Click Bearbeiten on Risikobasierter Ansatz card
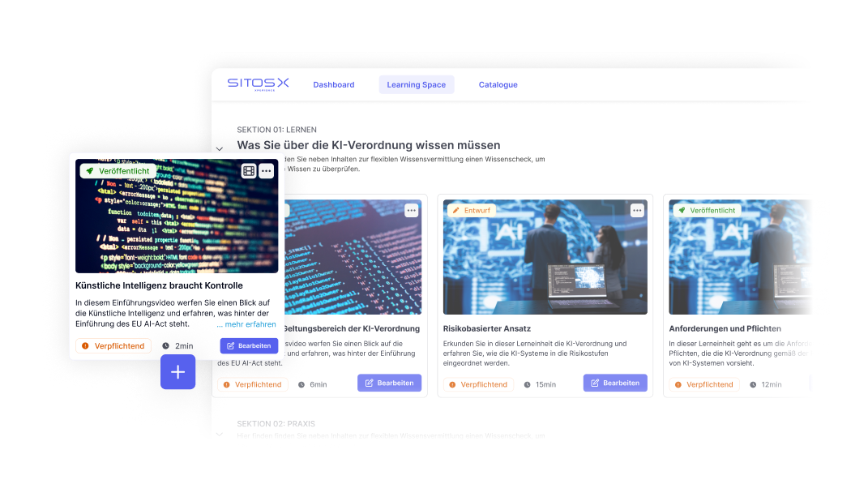The image size is (868, 497). click(615, 383)
